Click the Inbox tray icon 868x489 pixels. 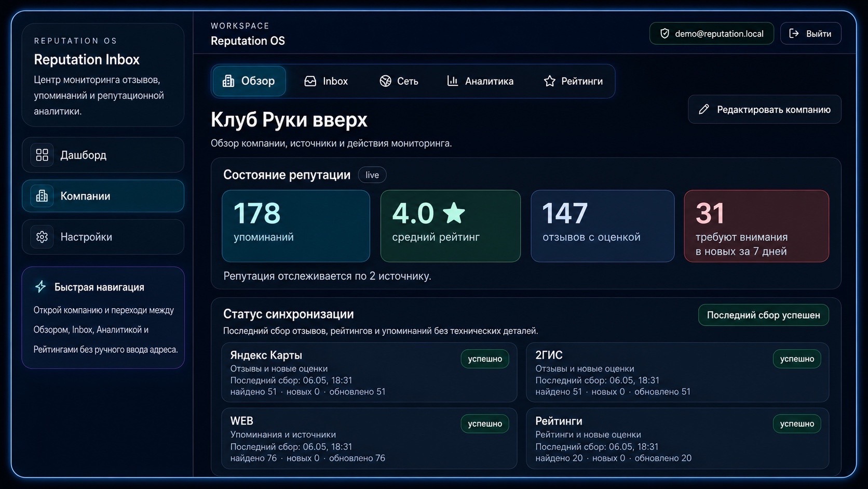pyautogui.click(x=310, y=81)
